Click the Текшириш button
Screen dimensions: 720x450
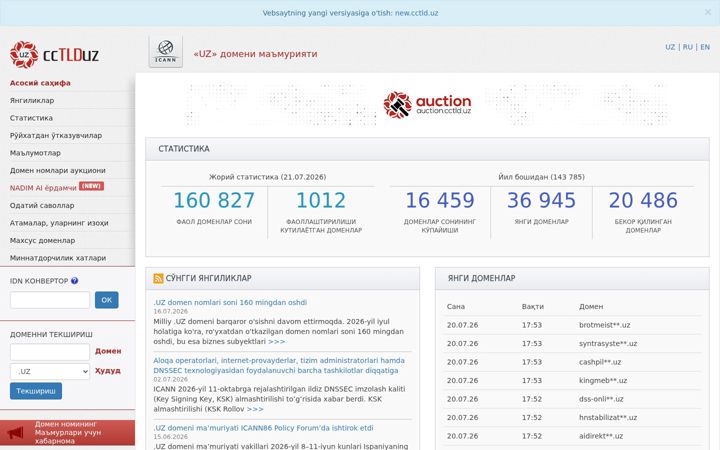tap(36, 391)
